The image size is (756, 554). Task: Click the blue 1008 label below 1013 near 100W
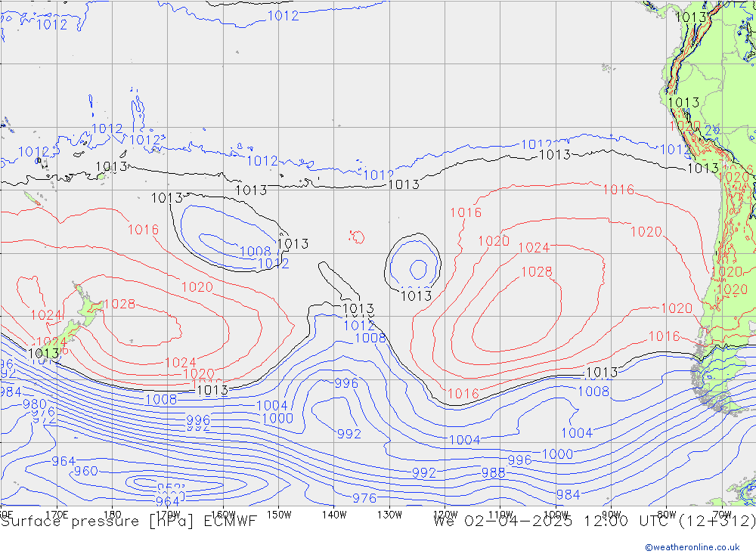(x=593, y=391)
